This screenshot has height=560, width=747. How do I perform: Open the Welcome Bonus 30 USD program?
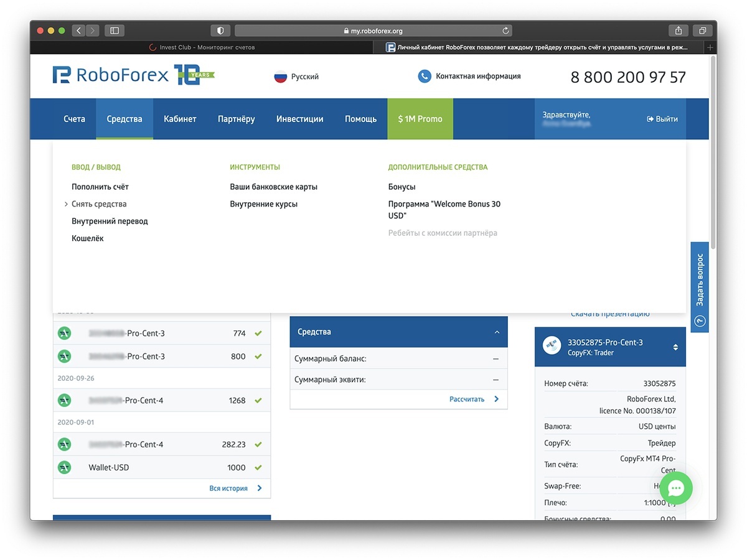coord(444,210)
